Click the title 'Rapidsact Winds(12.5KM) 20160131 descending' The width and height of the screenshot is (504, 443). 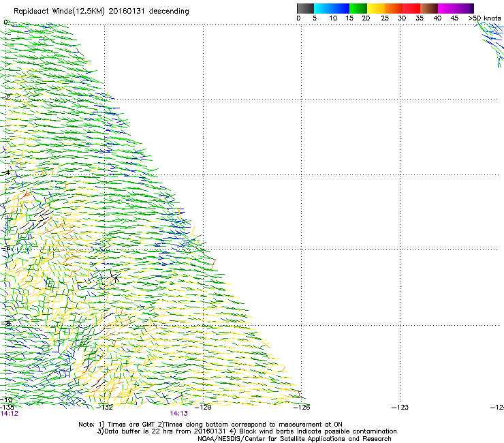(x=101, y=12)
